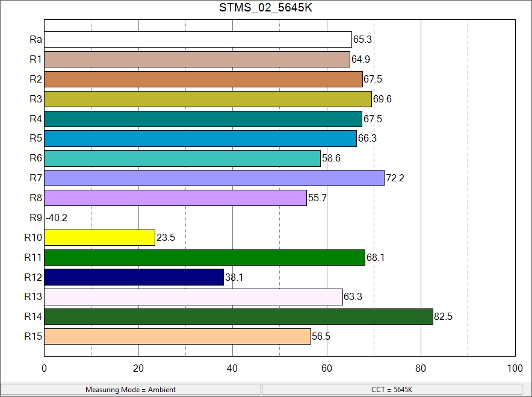Screen dimensions: 532x397
Task: Click the 69.6 value beside R3
Action: (x=382, y=99)
